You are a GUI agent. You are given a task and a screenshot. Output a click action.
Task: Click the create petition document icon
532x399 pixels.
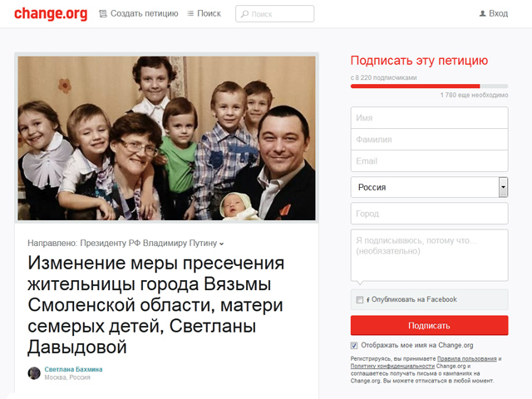103,13
